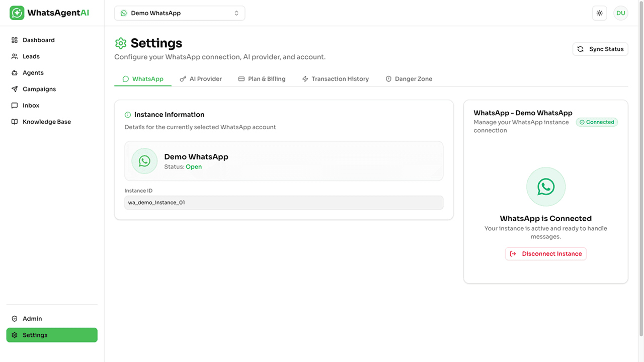644x362 pixels.
Task: Click the page vertical scrollbar
Action: [641, 168]
